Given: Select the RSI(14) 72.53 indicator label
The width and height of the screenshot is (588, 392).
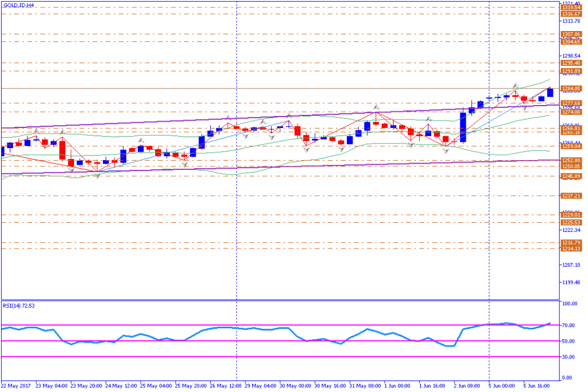Looking at the screenshot, I should [x=20, y=305].
